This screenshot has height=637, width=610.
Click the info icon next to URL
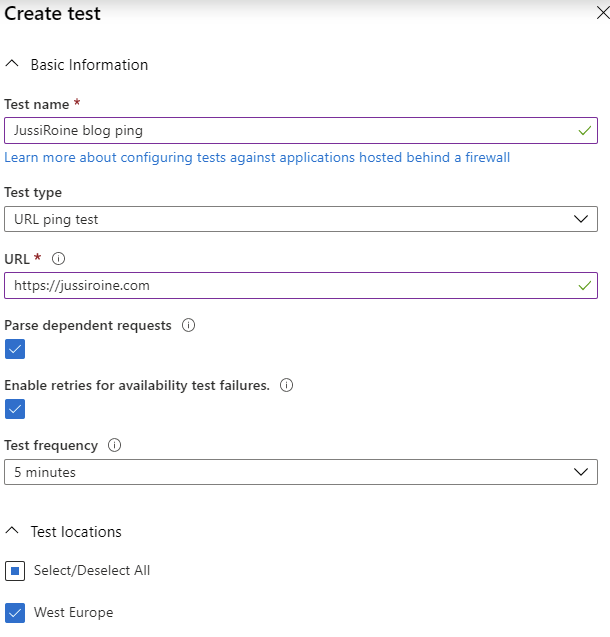coord(58,258)
